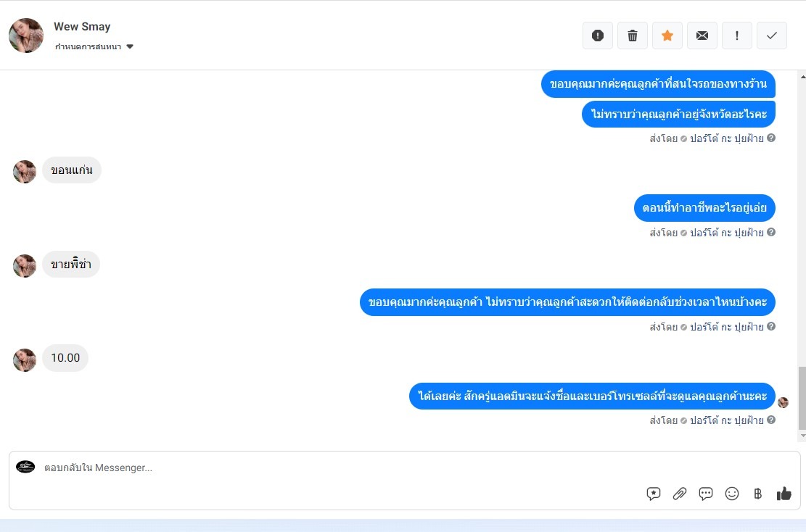Screen dimensions: 806x532
Task: Mark conversation as unread with envelope icon
Action: coord(702,36)
